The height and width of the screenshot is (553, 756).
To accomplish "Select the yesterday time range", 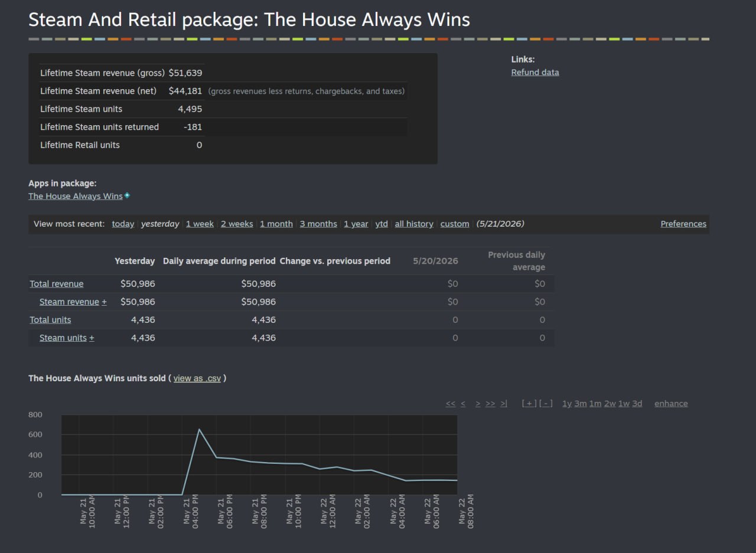I will [x=160, y=224].
